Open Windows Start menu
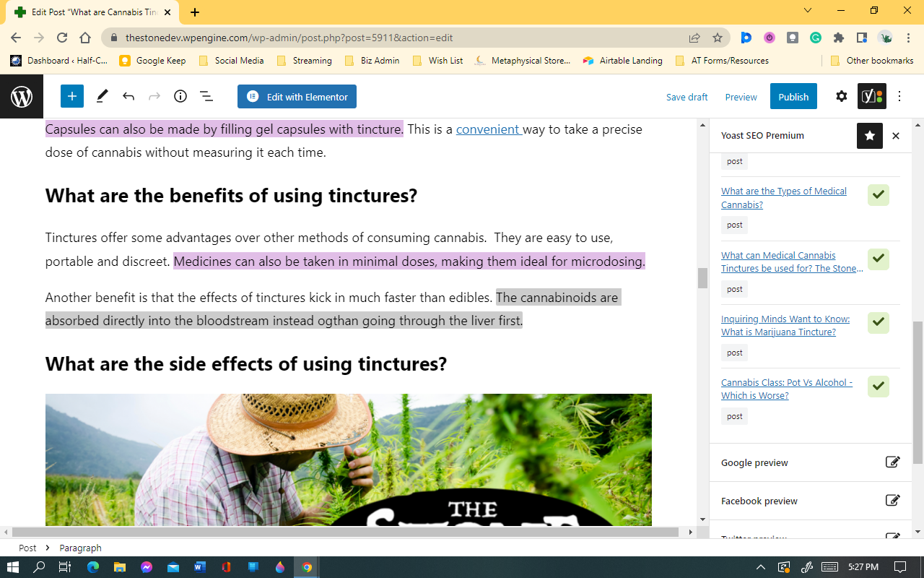This screenshot has height=578, width=924. [13, 567]
